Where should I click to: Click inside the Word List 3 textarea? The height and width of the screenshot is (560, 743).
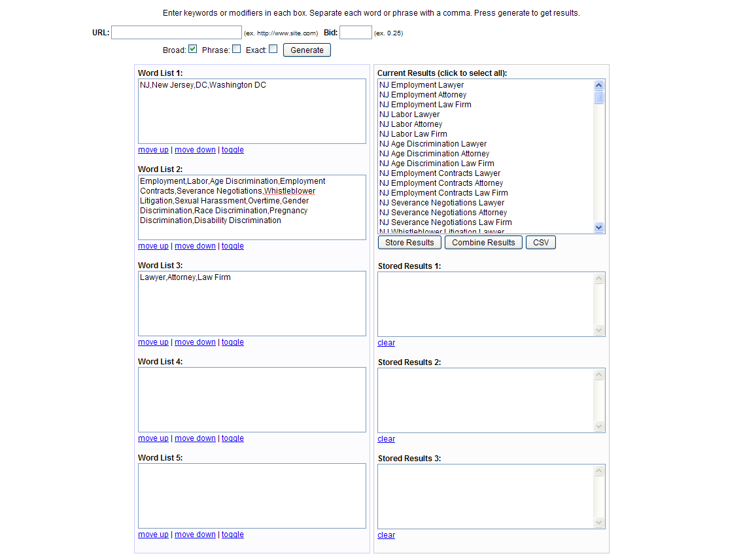[252, 304]
